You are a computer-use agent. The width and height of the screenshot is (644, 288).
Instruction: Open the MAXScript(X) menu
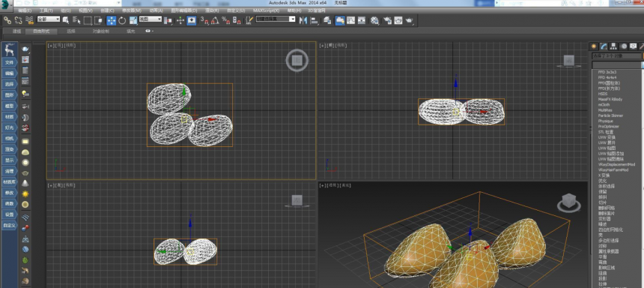coord(266,10)
